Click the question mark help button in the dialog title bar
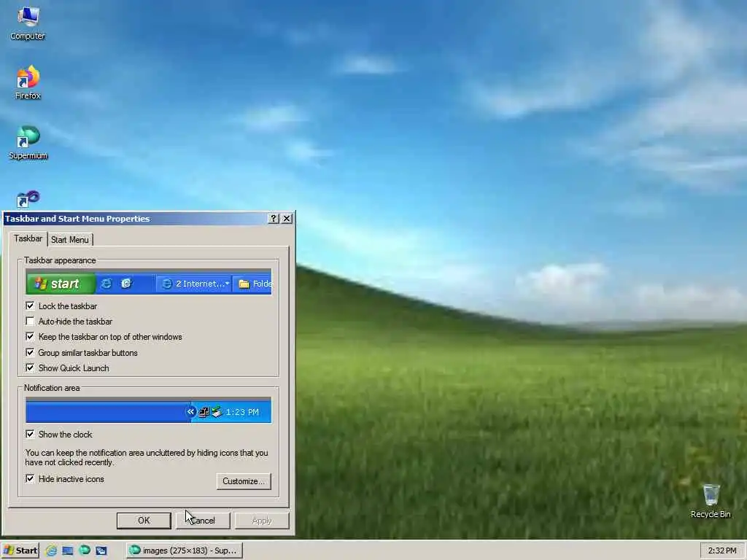 [x=274, y=219]
